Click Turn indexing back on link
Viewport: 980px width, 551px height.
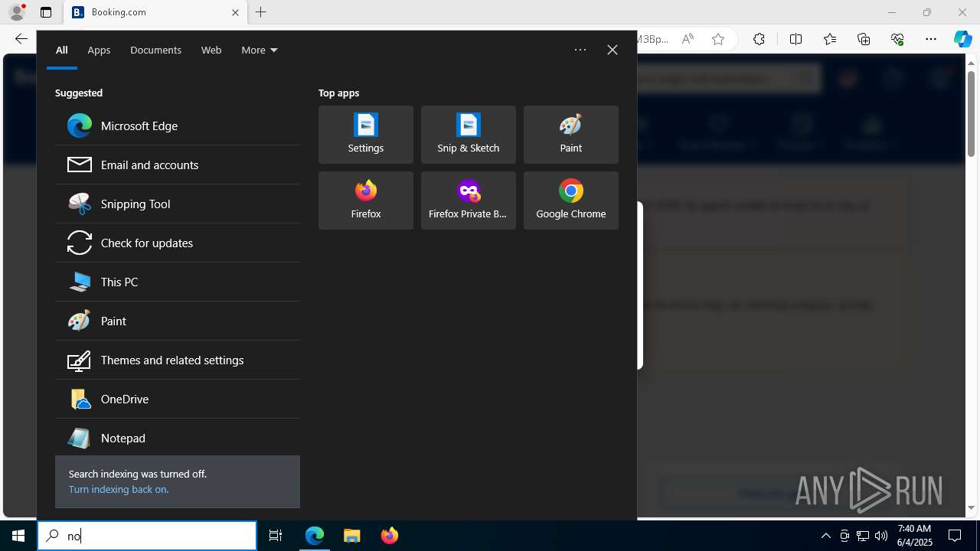(119, 489)
